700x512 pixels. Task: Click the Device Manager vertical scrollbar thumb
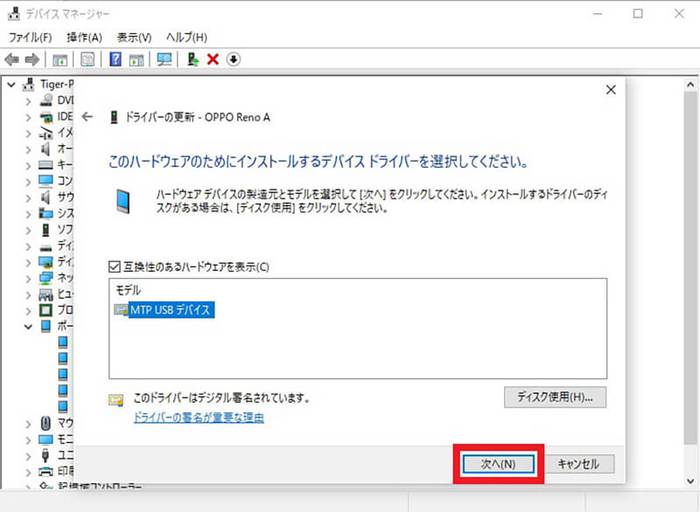[x=690, y=267]
